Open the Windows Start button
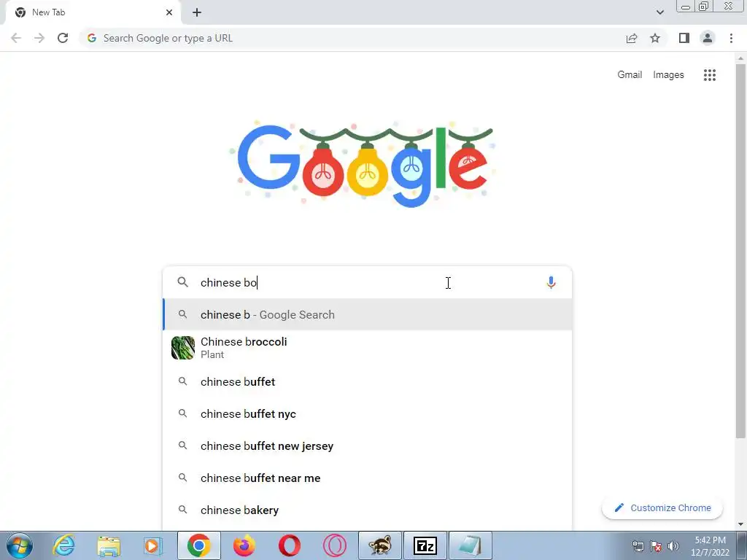 (20, 545)
